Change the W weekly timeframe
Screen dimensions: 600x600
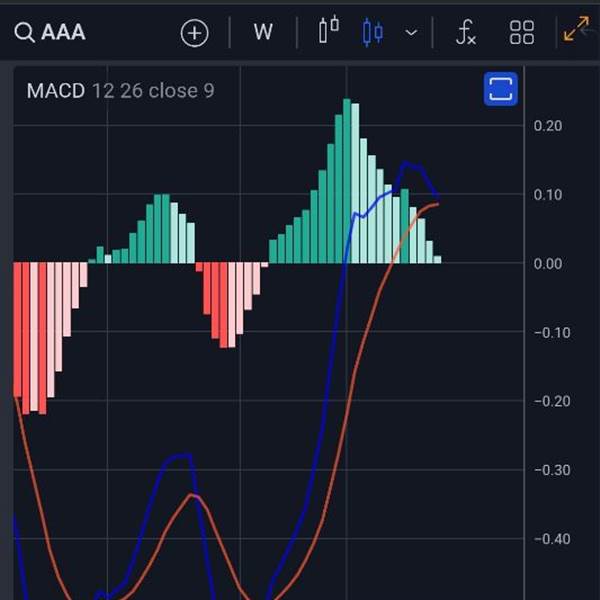pos(263,32)
